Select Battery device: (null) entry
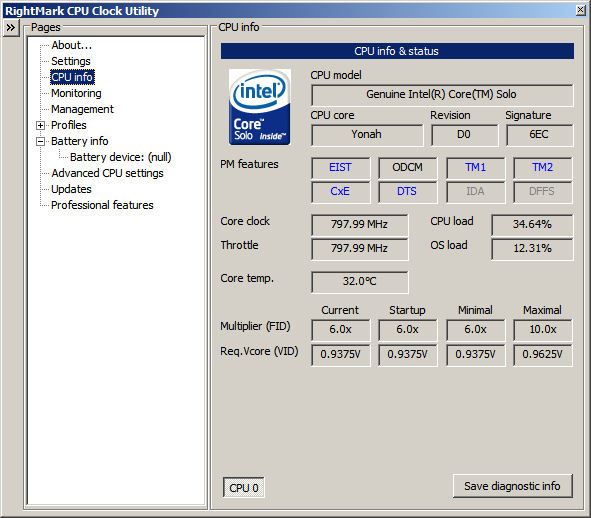Viewport: 591px width, 518px height. [x=121, y=157]
